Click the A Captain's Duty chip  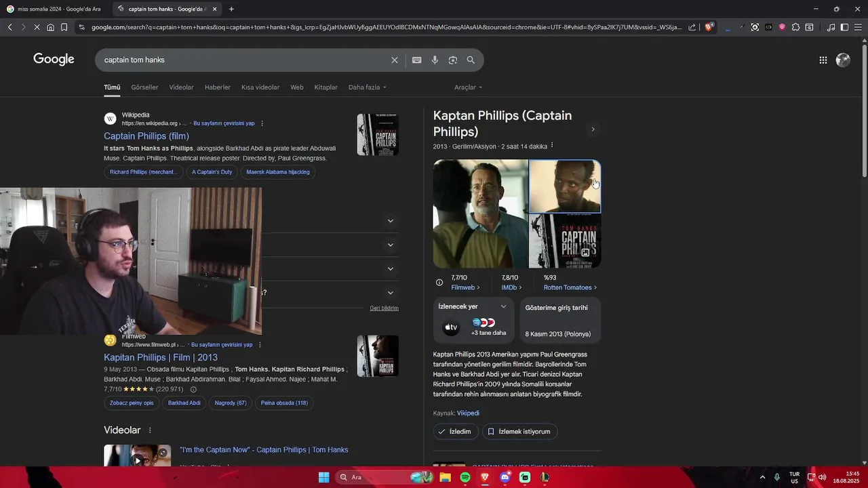pyautogui.click(x=212, y=172)
